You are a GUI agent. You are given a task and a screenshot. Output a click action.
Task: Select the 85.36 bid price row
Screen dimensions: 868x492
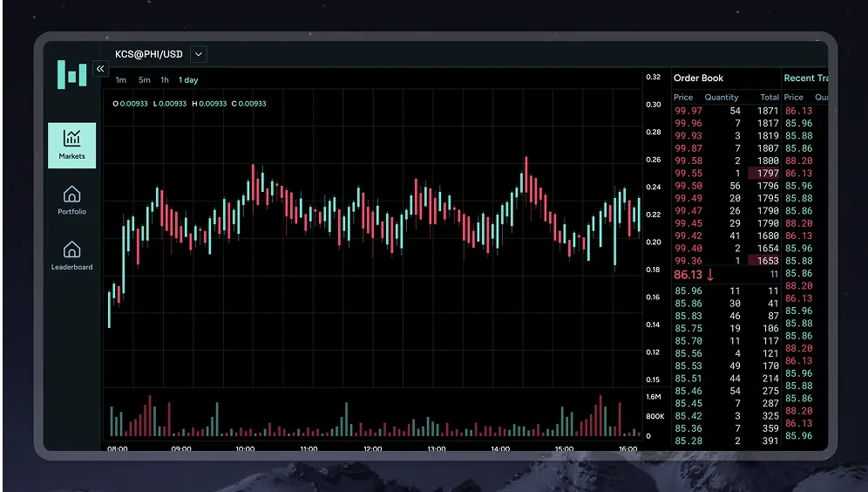(x=726, y=429)
